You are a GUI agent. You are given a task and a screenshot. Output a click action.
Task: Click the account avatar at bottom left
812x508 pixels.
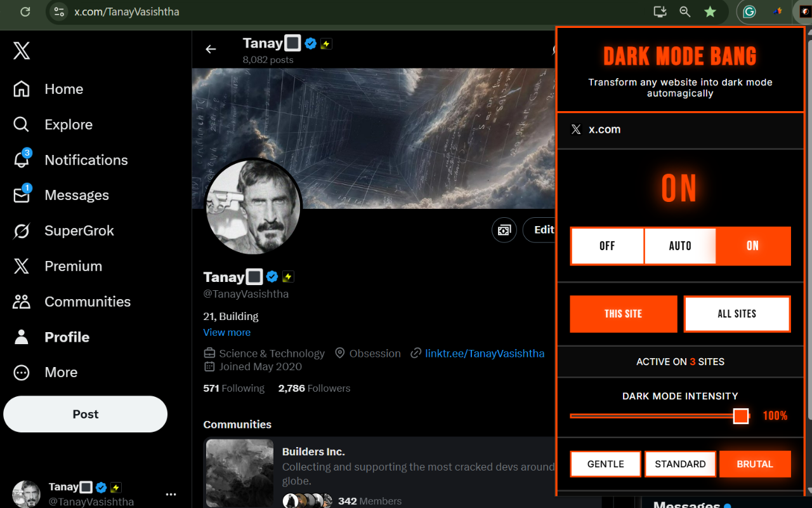[x=26, y=494]
